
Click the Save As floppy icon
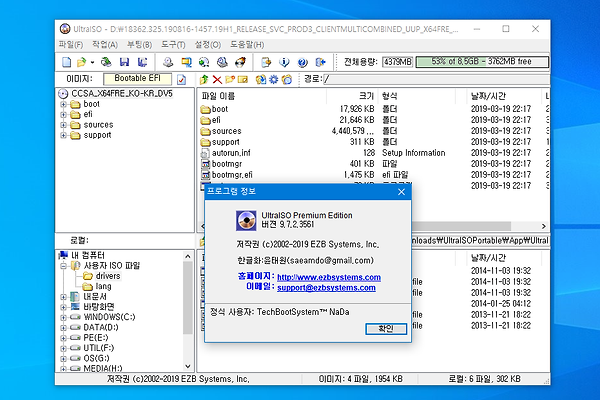(x=142, y=62)
